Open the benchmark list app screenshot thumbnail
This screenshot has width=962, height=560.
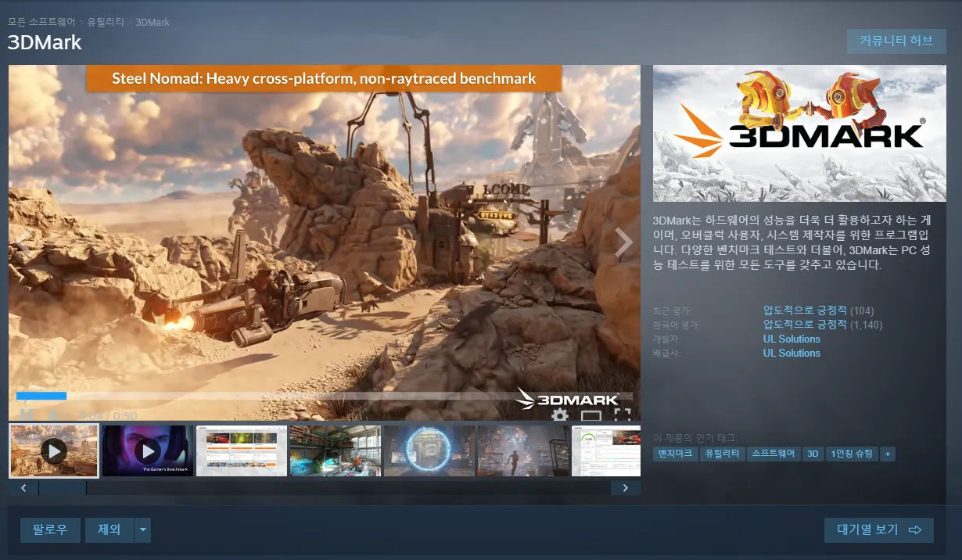point(242,451)
